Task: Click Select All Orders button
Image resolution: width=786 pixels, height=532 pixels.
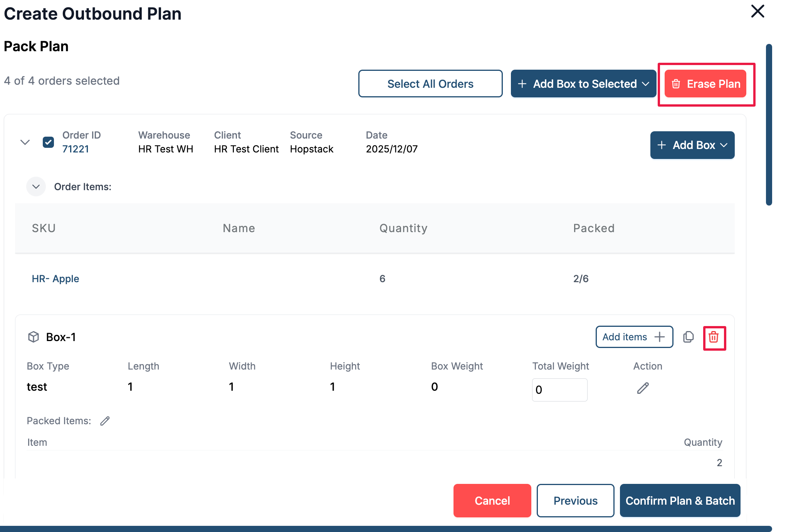Action: (430, 84)
